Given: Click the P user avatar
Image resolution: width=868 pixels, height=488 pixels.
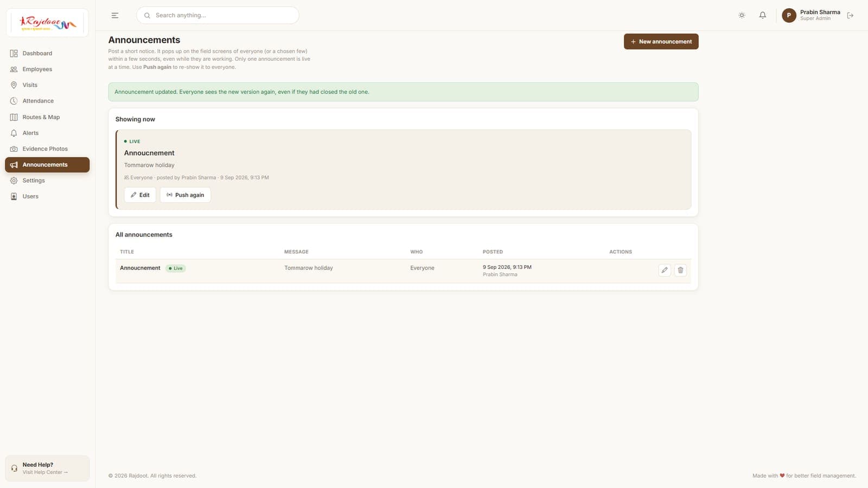Looking at the screenshot, I should coord(789,15).
